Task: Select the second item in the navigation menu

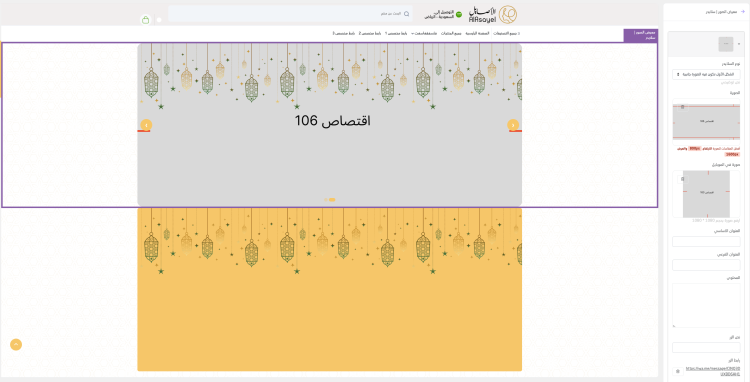Action: pos(477,33)
